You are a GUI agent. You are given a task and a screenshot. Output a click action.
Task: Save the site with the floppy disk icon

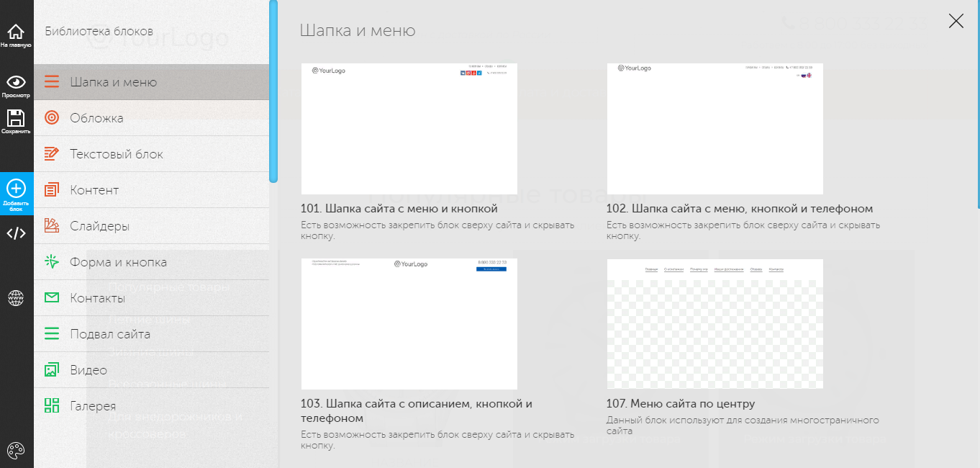tap(16, 122)
